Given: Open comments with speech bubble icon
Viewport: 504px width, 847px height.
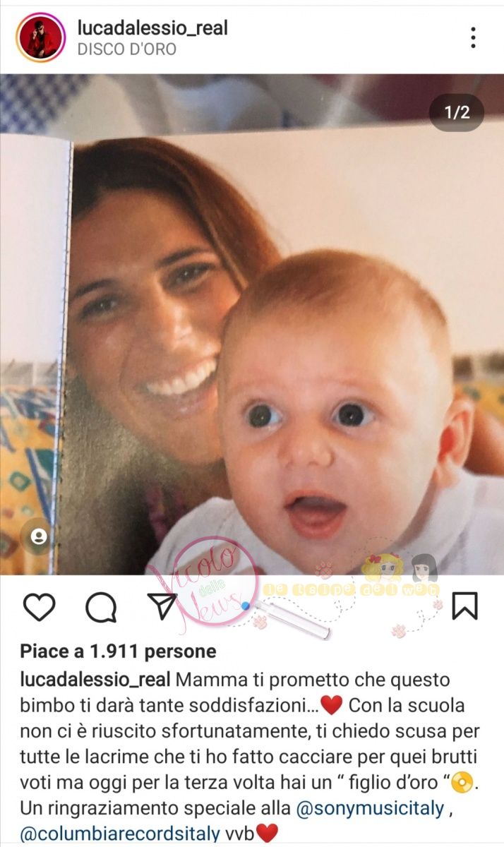Looking at the screenshot, I should pos(100,606).
